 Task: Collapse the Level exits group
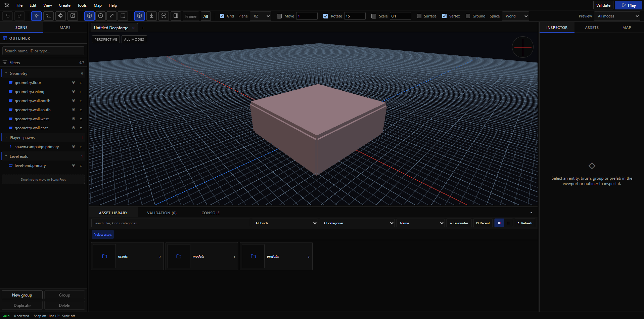coord(6,156)
